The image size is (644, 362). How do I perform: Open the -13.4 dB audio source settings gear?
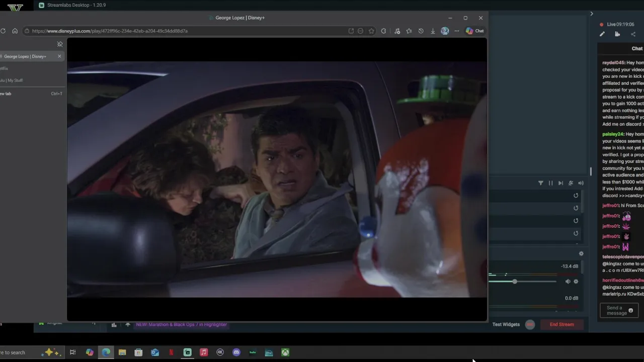(576, 282)
